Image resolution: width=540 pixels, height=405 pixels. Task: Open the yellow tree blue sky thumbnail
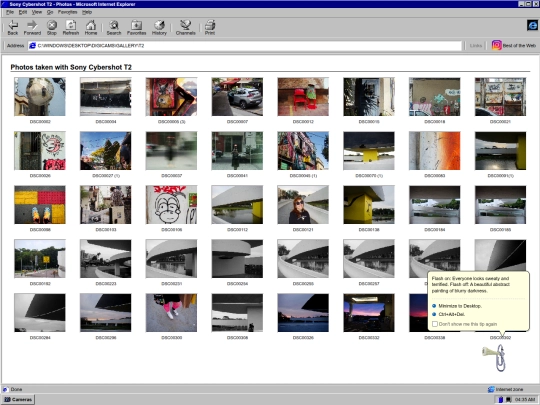[106, 151]
